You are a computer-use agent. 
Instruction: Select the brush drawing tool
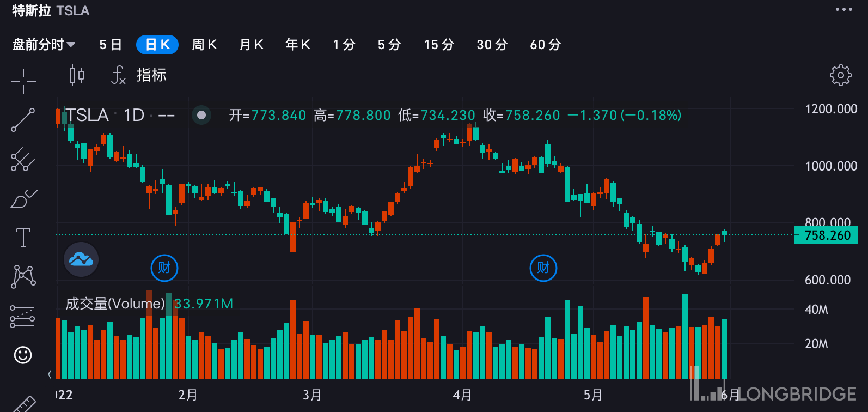point(23,199)
